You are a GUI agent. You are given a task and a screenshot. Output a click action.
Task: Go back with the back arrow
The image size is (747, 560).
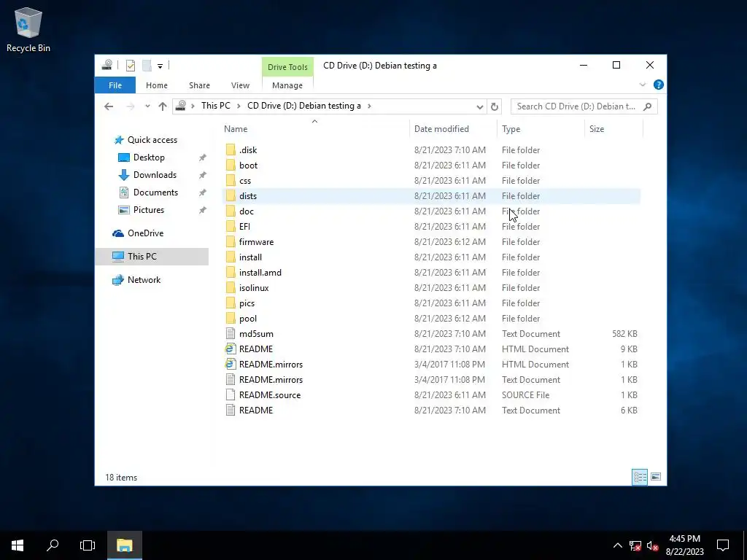109,106
